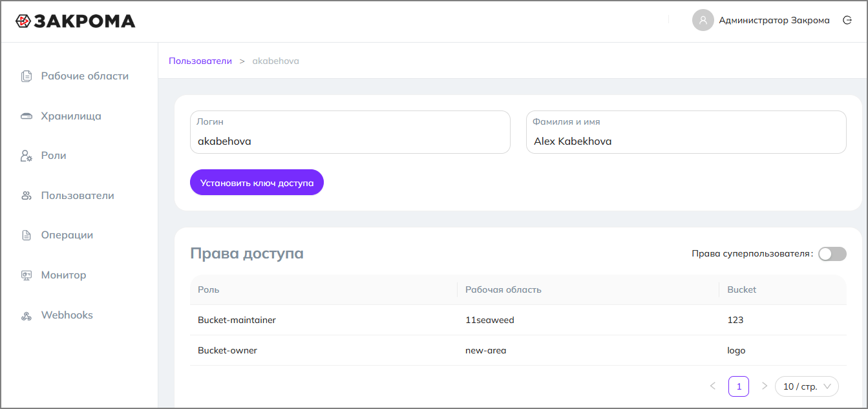This screenshot has height=409, width=868.
Task: Click the Хранилища storage icon
Action: point(26,116)
